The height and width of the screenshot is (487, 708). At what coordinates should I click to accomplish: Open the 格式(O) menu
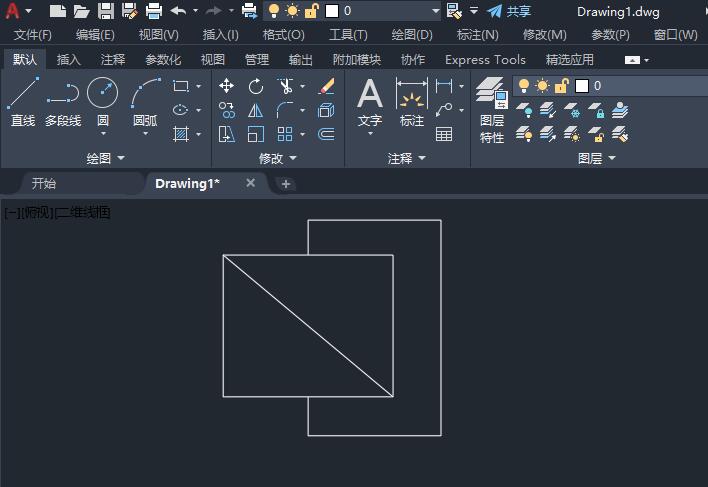[284, 34]
